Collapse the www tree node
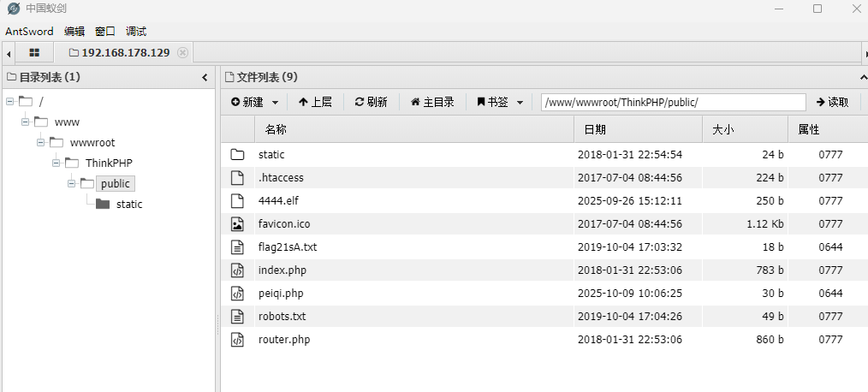The height and width of the screenshot is (392, 868). (x=26, y=122)
